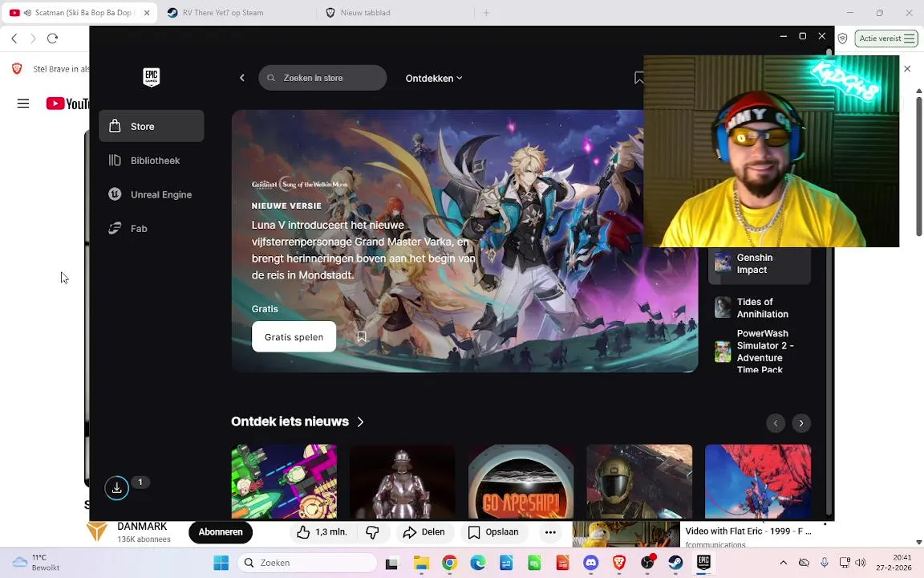Click the Abonneren button on YouTube
The height and width of the screenshot is (578, 924).
(x=221, y=532)
